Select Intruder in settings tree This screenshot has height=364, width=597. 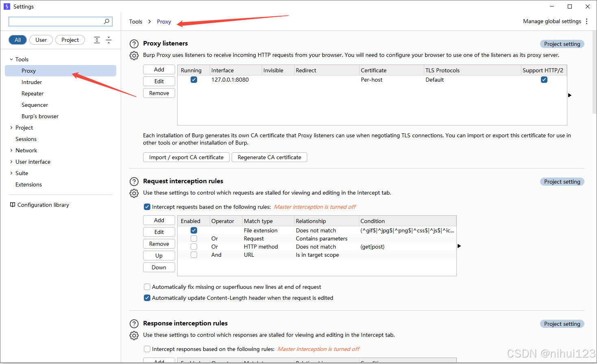32,82
